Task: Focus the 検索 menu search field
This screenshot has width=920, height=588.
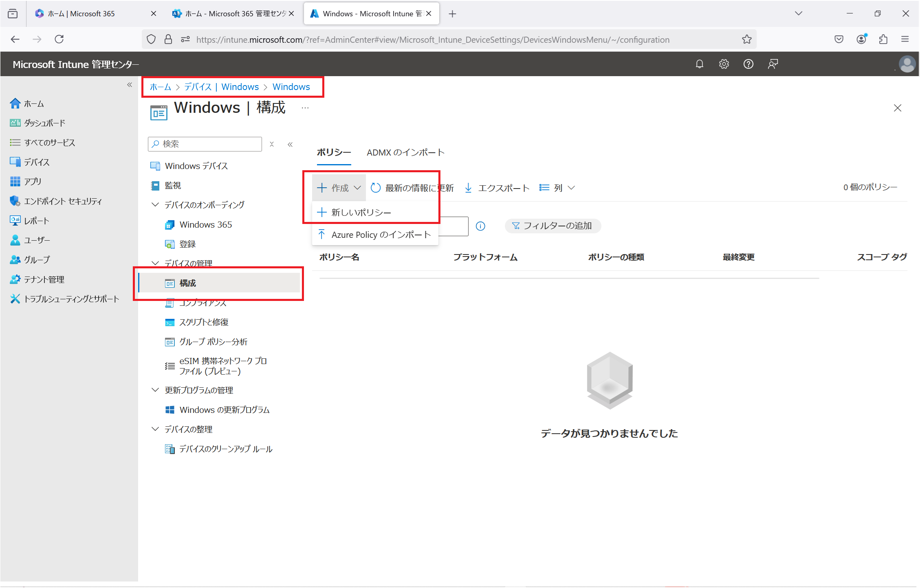Action: tap(205, 144)
